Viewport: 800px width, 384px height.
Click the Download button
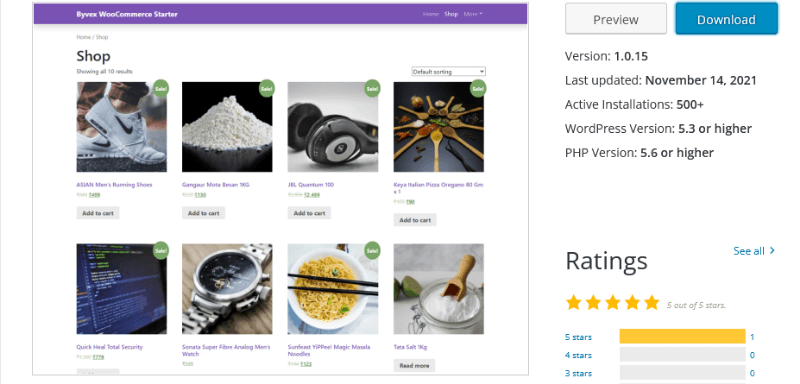click(727, 19)
